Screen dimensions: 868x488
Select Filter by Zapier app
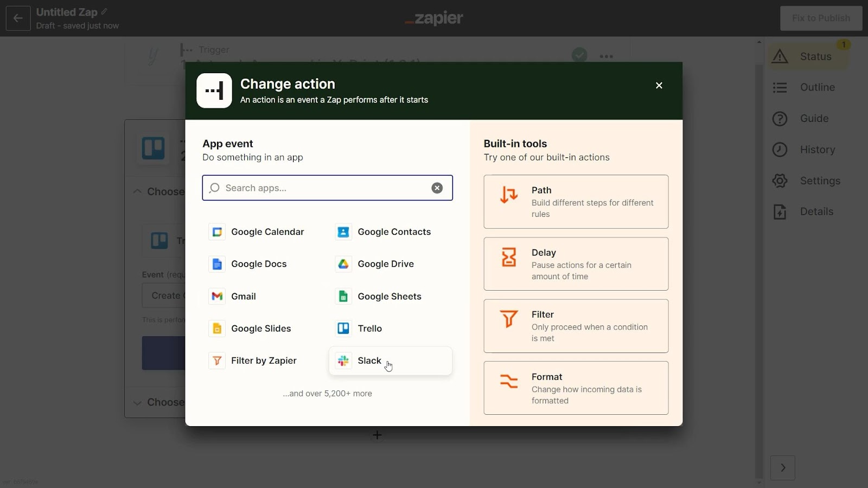click(253, 361)
